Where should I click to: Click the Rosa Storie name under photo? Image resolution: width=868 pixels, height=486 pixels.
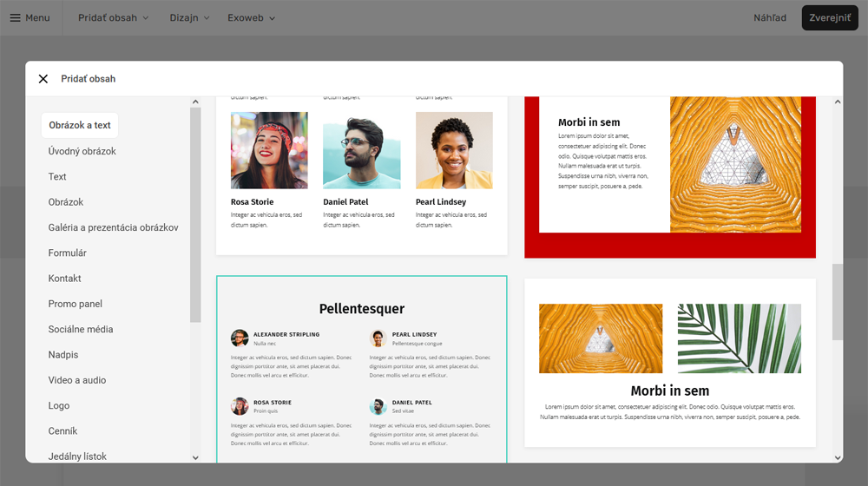(x=252, y=202)
